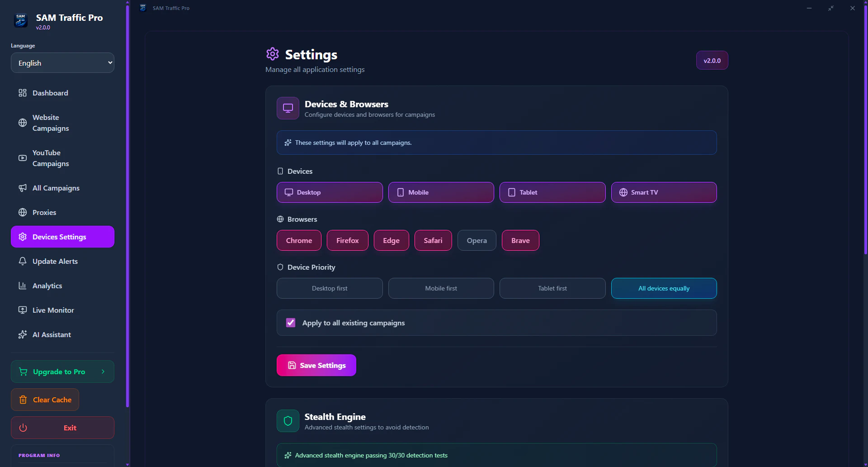This screenshot has height=467, width=868.
Task: Select Tablet first priority
Action: pos(552,288)
